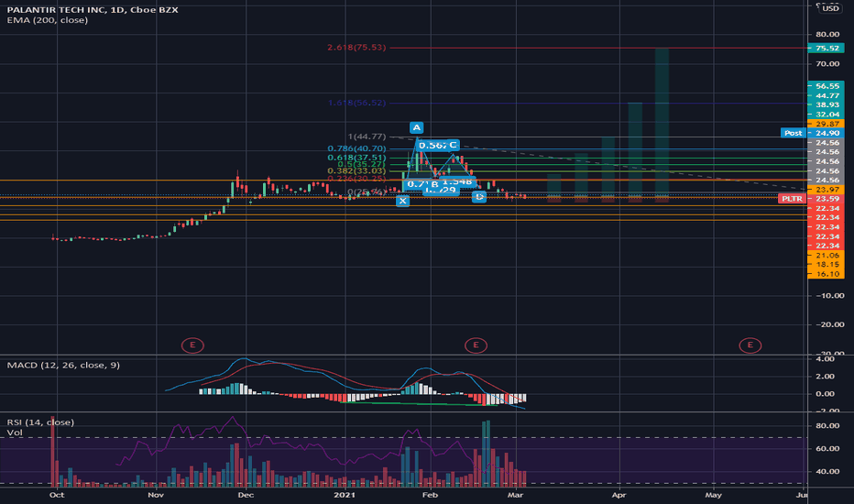Select the 0.5(35.27) Fibonacci level label
Viewport: 854px width, 504px height.
click(x=362, y=164)
